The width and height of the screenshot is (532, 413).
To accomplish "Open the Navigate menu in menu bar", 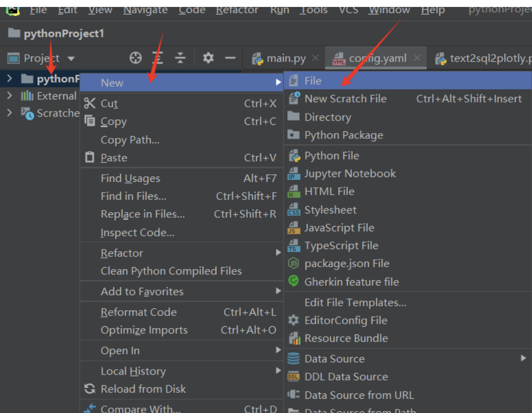I will (145, 10).
